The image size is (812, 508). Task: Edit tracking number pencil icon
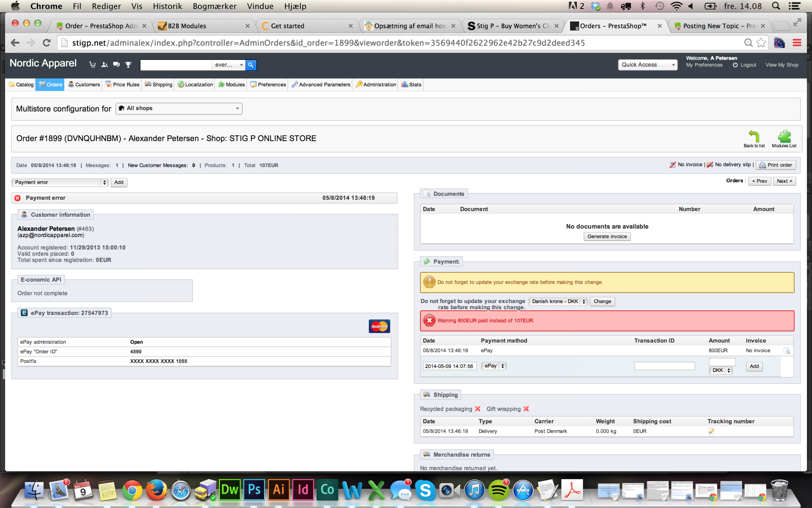coord(711,431)
